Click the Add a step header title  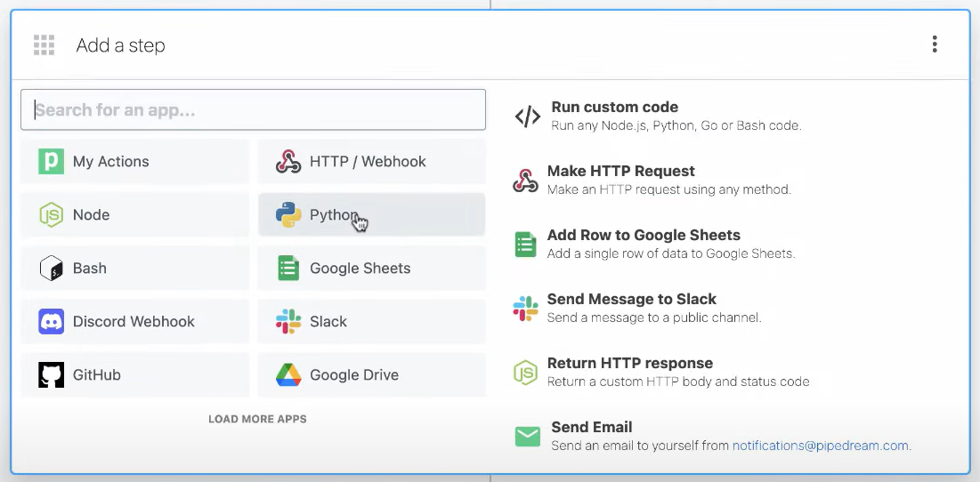pyautogui.click(x=121, y=45)
